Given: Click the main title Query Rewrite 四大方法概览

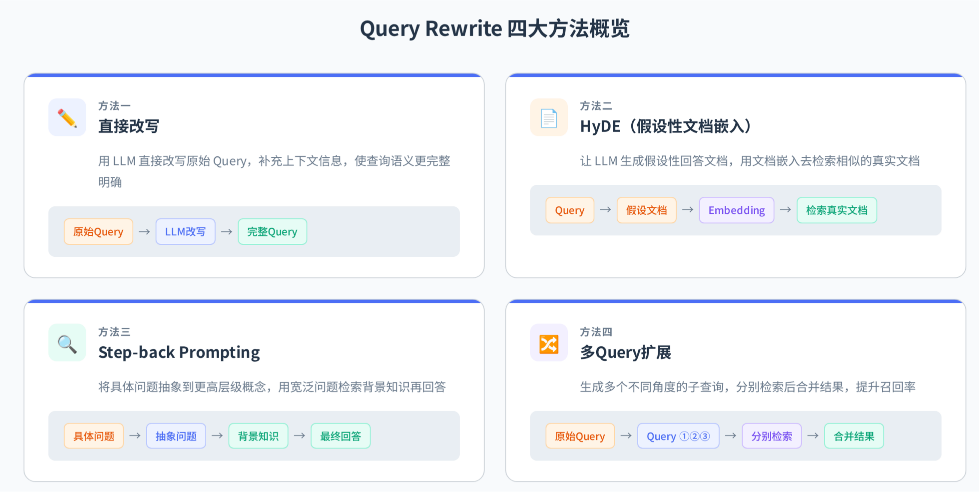Looking at the screenshot, I should coord(495,29).
